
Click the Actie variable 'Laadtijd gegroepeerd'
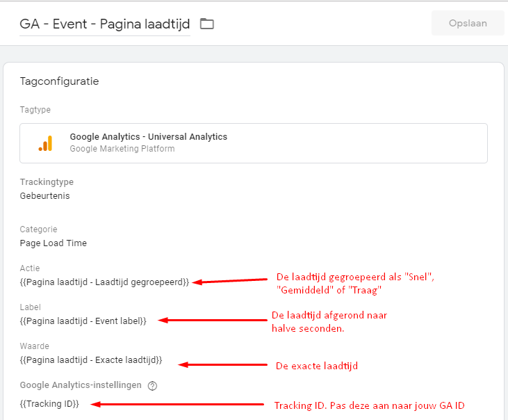pos(104,282)
